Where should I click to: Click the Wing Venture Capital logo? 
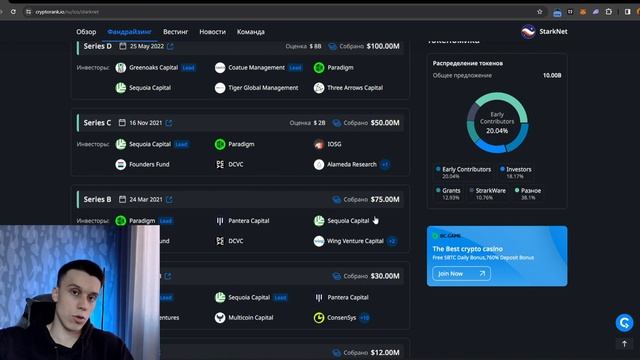[x=319, y=241]
